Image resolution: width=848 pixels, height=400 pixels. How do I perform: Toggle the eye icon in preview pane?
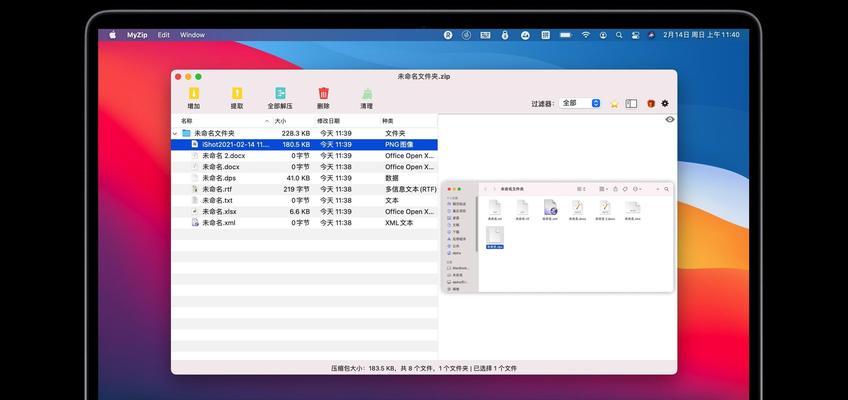coord(670,119)
